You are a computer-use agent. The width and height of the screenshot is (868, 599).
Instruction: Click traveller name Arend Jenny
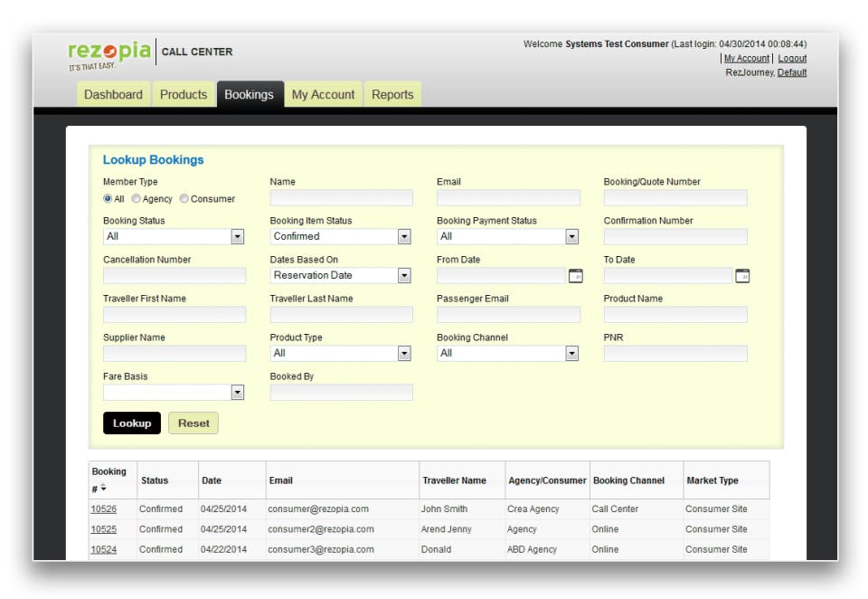(446, 529)
